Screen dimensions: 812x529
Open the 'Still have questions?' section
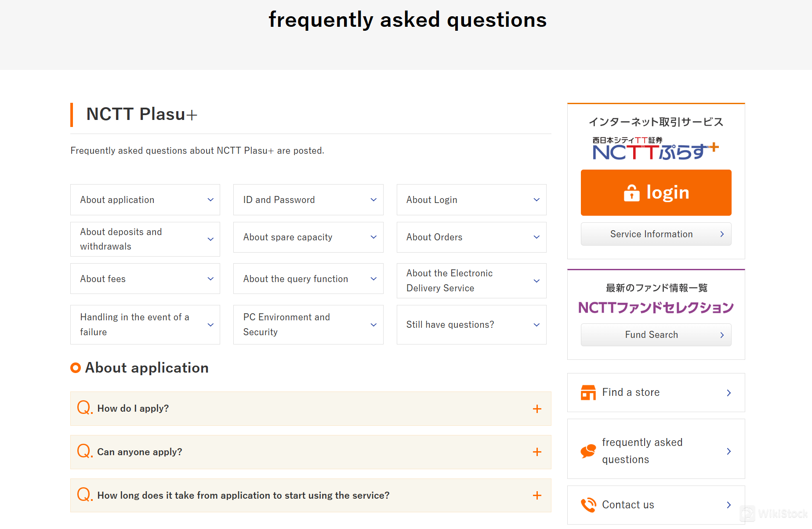pos(471,325)
